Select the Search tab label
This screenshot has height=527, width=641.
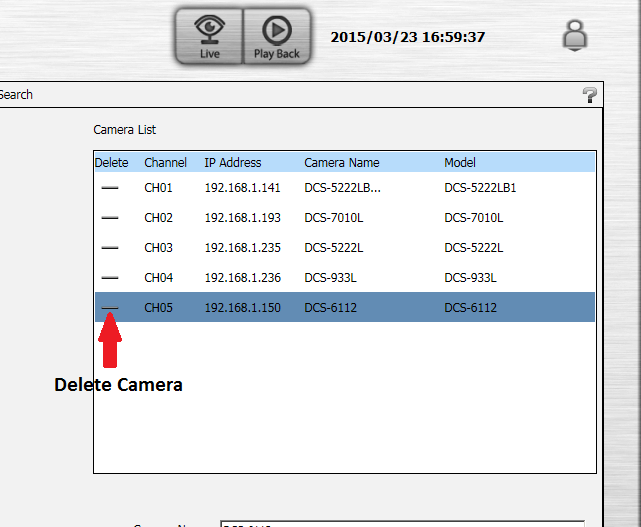[16, 95]
